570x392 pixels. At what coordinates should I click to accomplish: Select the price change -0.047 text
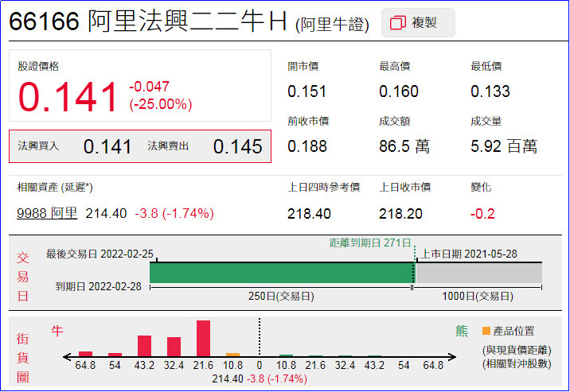[149, 87]
